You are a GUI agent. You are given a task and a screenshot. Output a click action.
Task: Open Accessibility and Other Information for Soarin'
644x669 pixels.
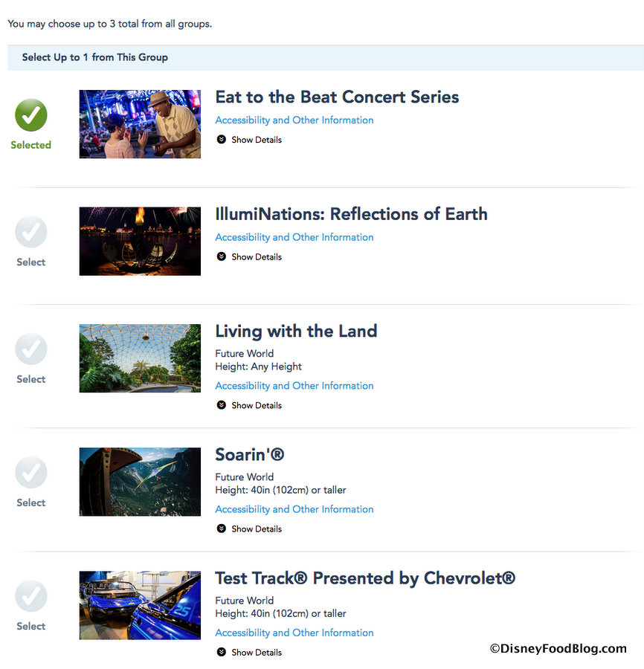(x=294, y=509)
